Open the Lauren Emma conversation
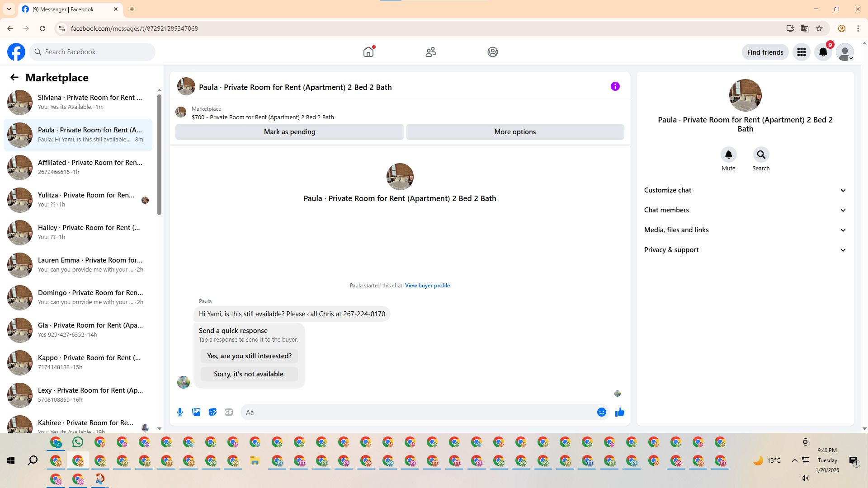This screenshot has height=488, width=868. [78, 265]
